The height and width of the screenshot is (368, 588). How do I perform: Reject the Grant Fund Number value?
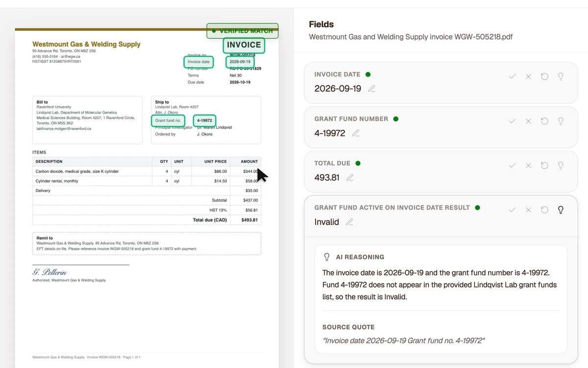(x=528, y=121)
